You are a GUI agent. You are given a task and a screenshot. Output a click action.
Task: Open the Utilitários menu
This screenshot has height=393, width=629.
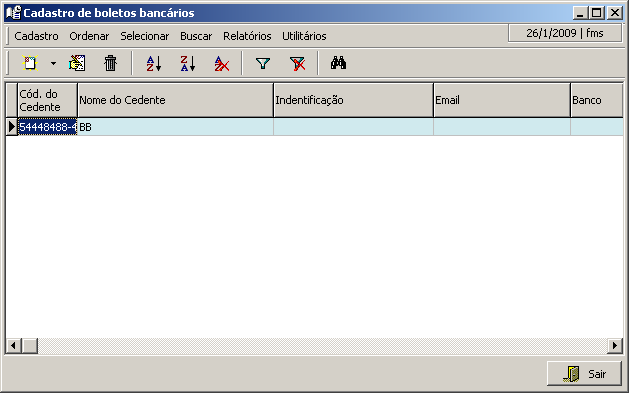coord(304,36)
